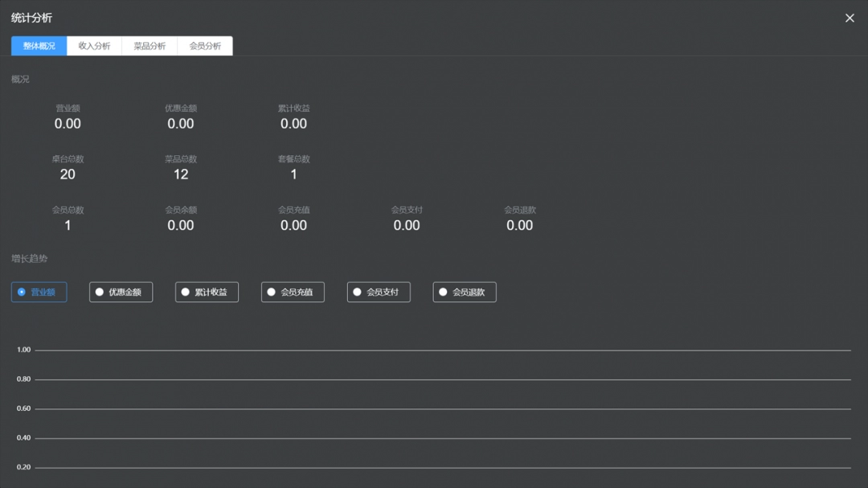Select the 会员支付 trend radio button
This screenshot has width=868, height=488.
(x=378, y=292)
